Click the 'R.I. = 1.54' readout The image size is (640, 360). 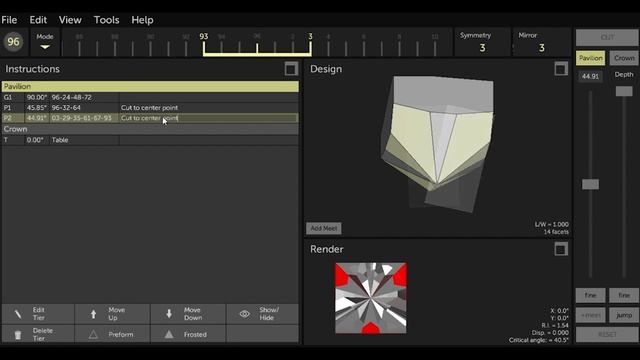tap(554, 325)
